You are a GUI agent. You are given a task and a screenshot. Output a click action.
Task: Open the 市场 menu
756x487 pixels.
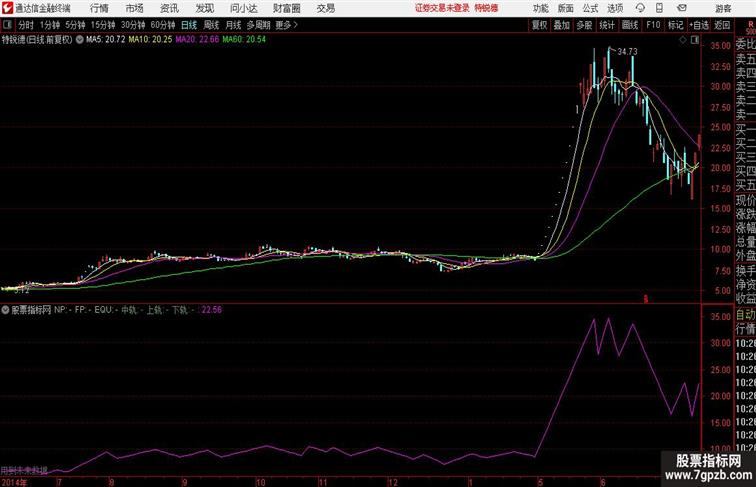pyautogui.click(x=135, y=8)
